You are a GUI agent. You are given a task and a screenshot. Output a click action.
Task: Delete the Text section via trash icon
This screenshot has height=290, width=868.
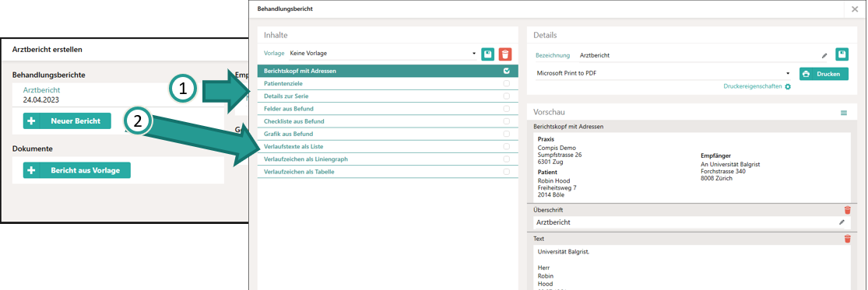847,239
